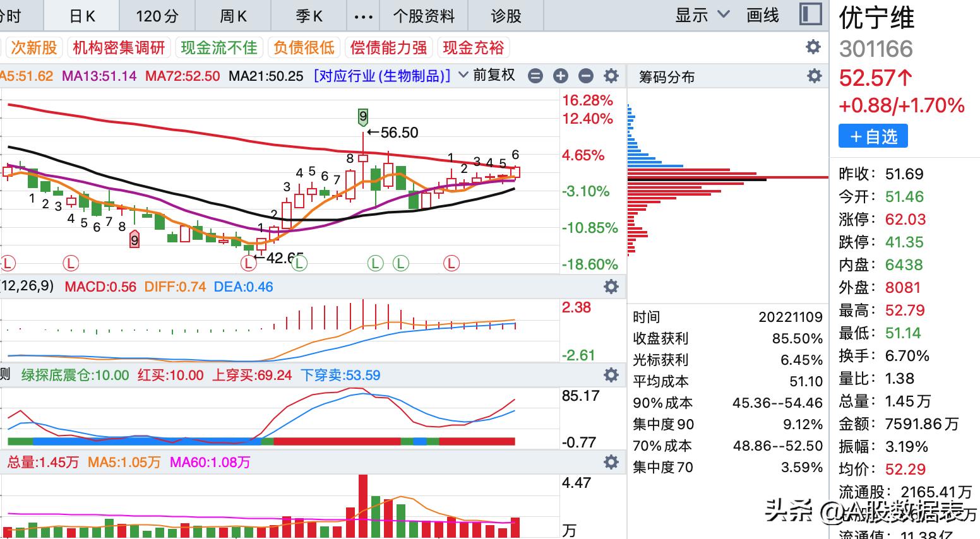
Task: Open tag row settings gear
Action: [x=813, y=47]
